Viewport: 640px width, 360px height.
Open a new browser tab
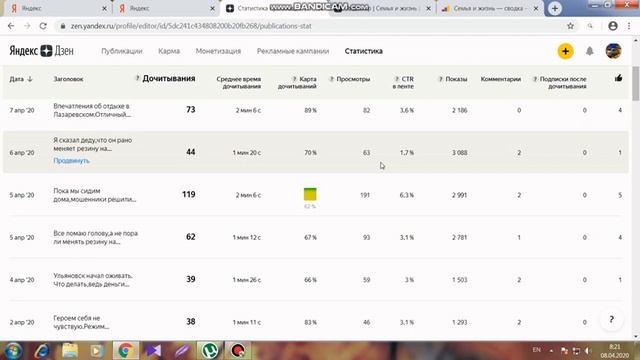point(555,8)
